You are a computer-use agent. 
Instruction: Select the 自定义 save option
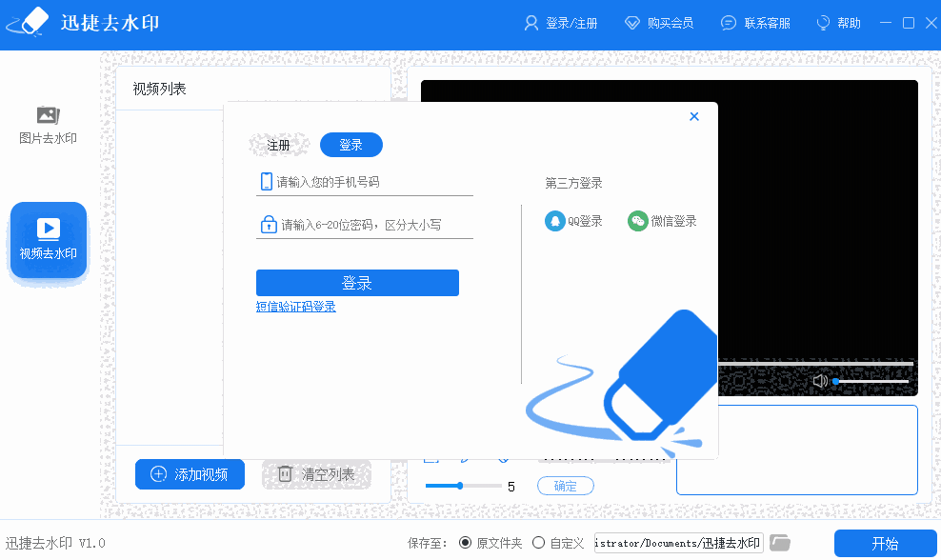point(538,541)
